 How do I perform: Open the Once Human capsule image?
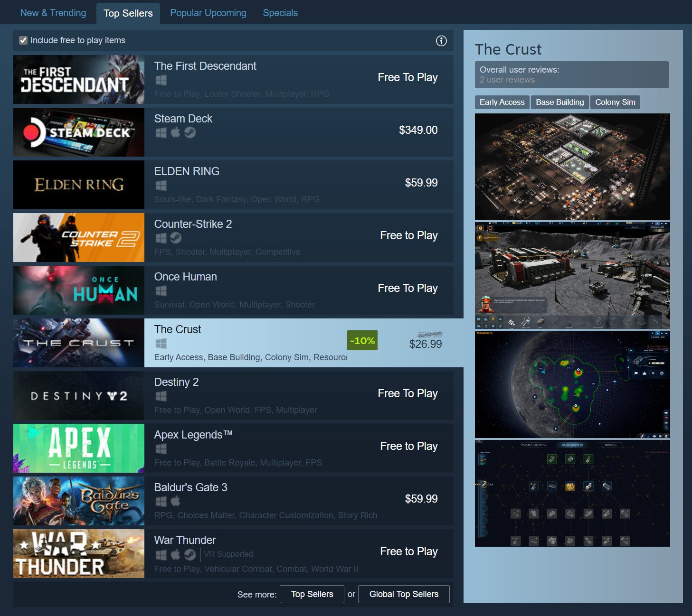(79, 290)
